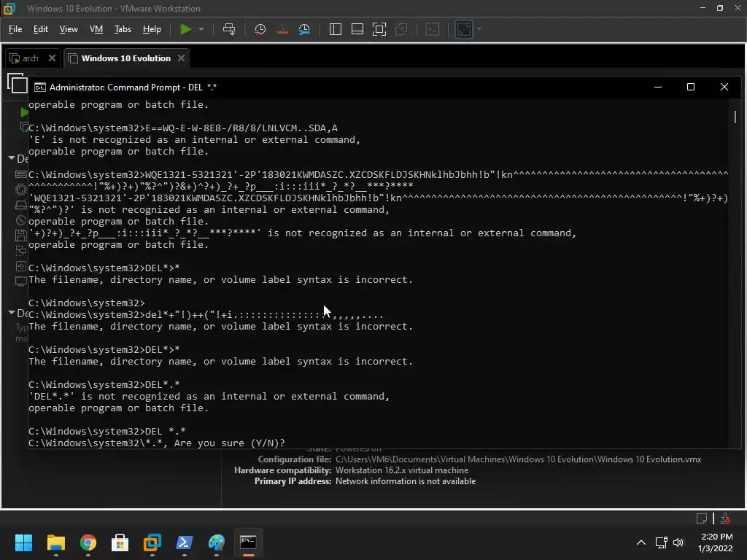
Task: Click the Command Prompt title bar icon
Action: click(x=40, y=87)
